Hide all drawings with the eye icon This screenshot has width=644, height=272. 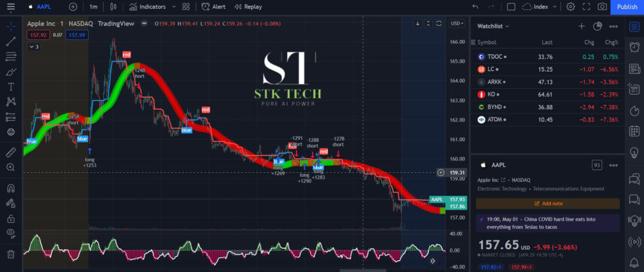(x=11, y=233)
